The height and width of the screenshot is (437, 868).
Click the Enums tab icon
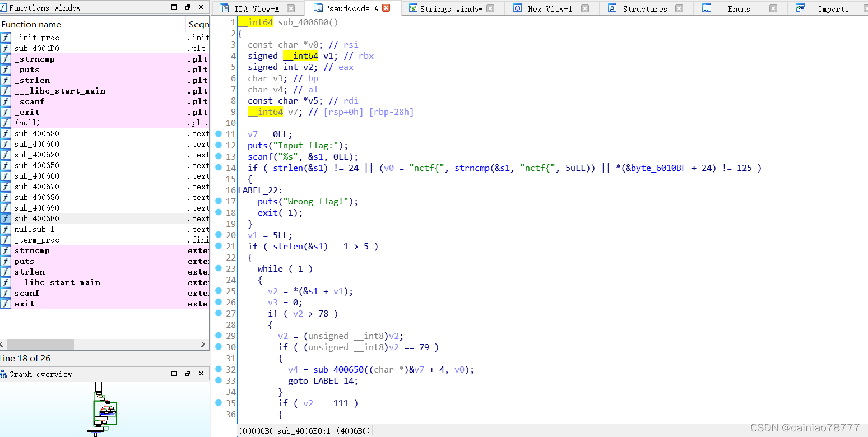pos(707,8)
